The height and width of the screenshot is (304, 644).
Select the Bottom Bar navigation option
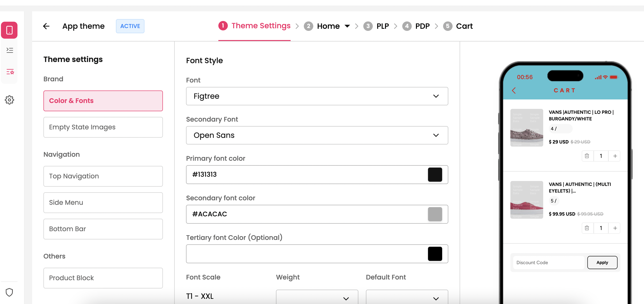tap(103, 229)
